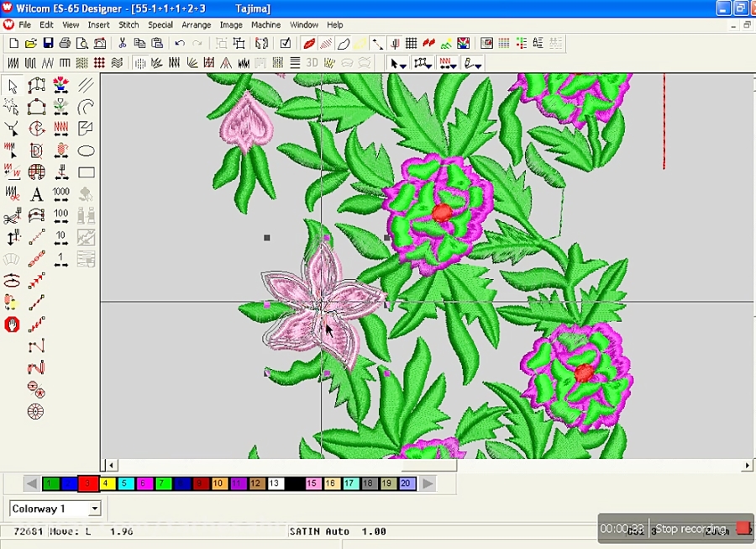This screenshot has height=549, width=756.
Task: Click Undo in the standard toolbar
Action: pyautogui.click(x=179, y=43)
